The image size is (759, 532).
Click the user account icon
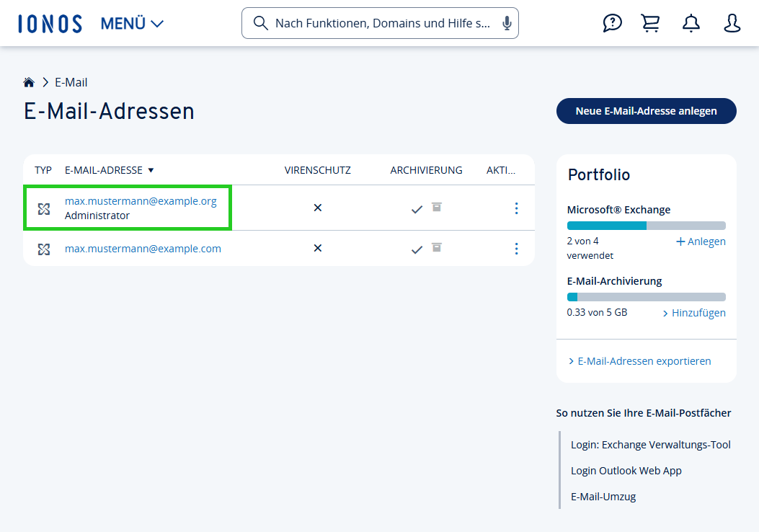pyautogui.click(x=732, y=23)
